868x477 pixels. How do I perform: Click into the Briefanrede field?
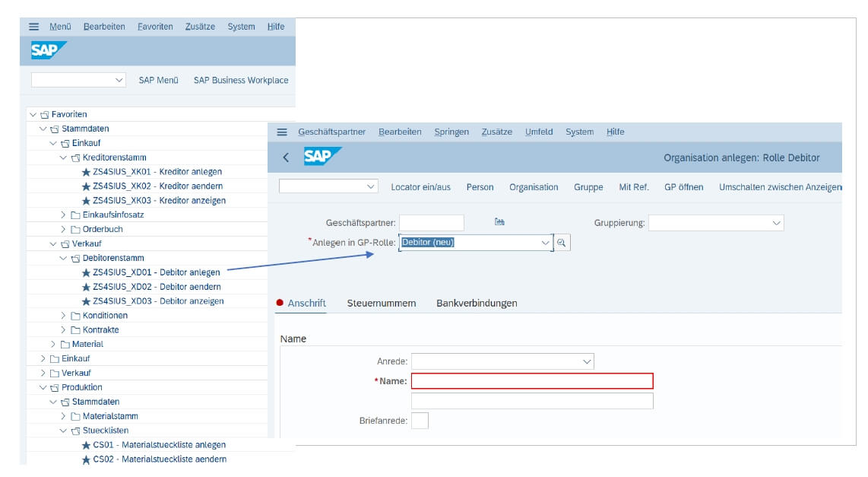(420, 421)
